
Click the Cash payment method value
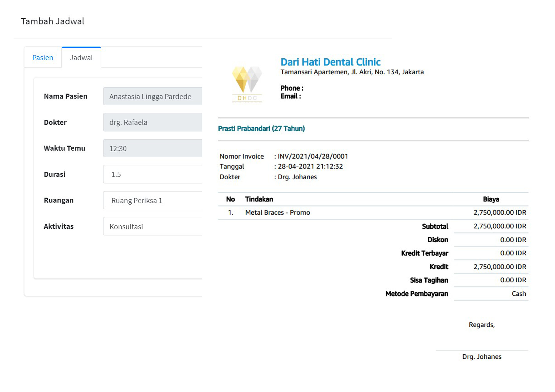pyautogui.click(x=518, y=294)
